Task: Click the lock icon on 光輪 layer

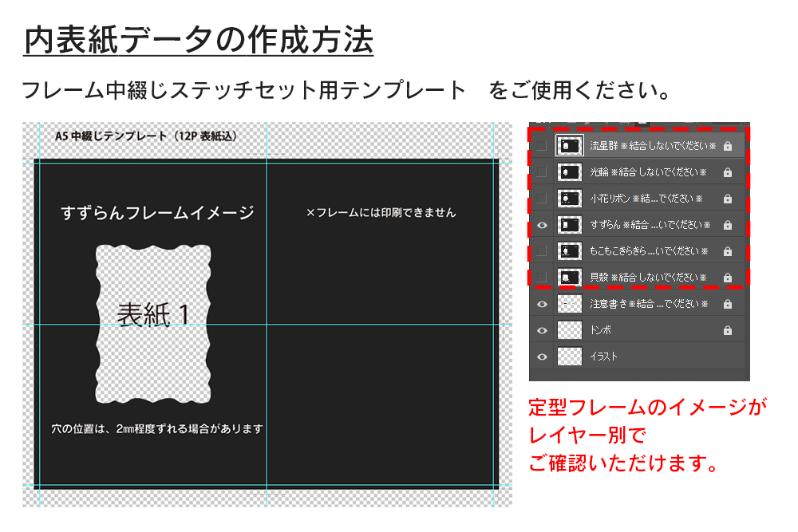Action: pos(727,173)
